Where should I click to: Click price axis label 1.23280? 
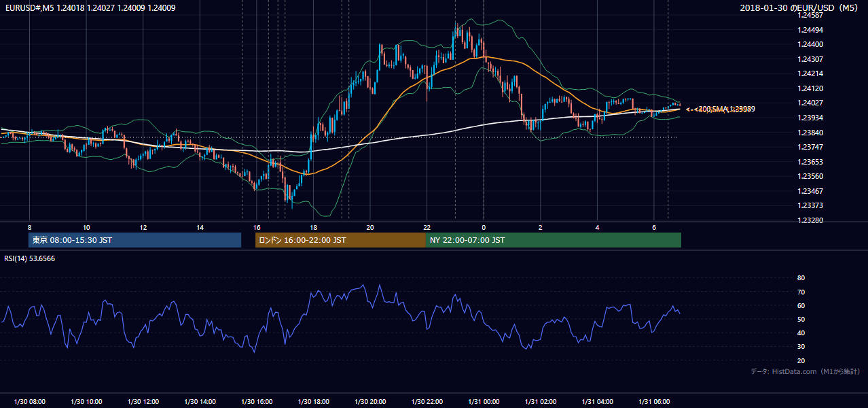pyautogui.click(x=810, y=220)
